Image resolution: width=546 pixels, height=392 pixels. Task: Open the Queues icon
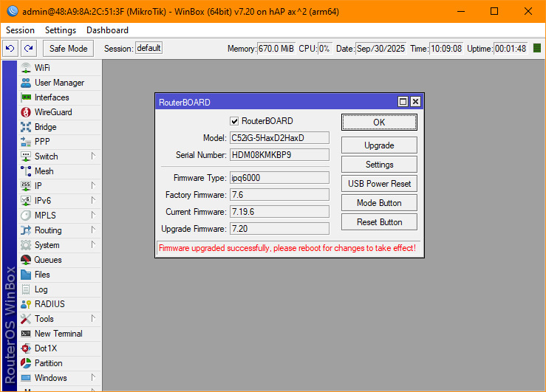26,260
